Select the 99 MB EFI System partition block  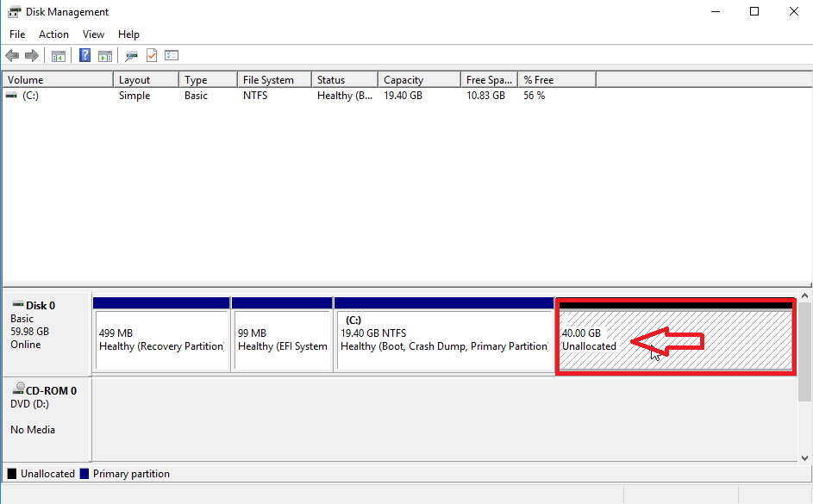[282, 334]
